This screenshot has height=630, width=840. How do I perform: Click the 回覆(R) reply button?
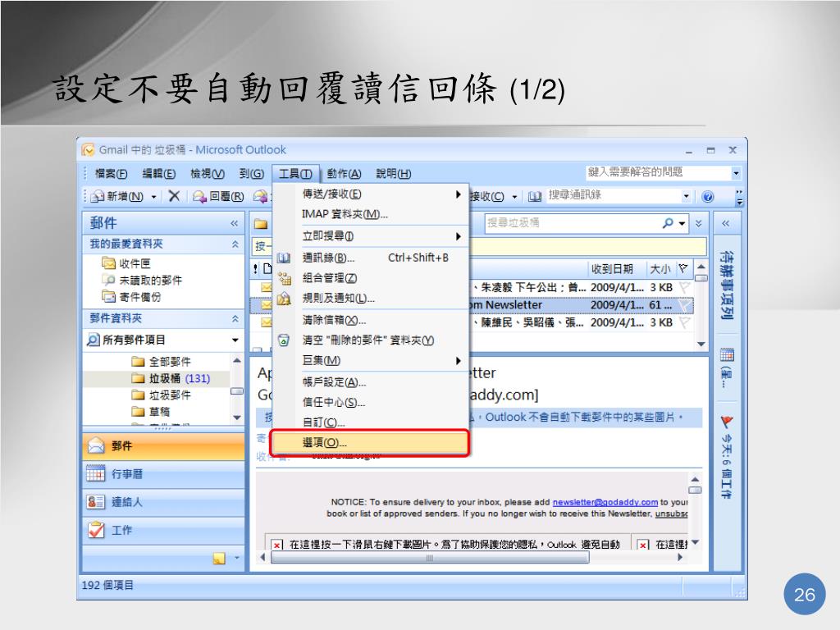click(218, 197)
